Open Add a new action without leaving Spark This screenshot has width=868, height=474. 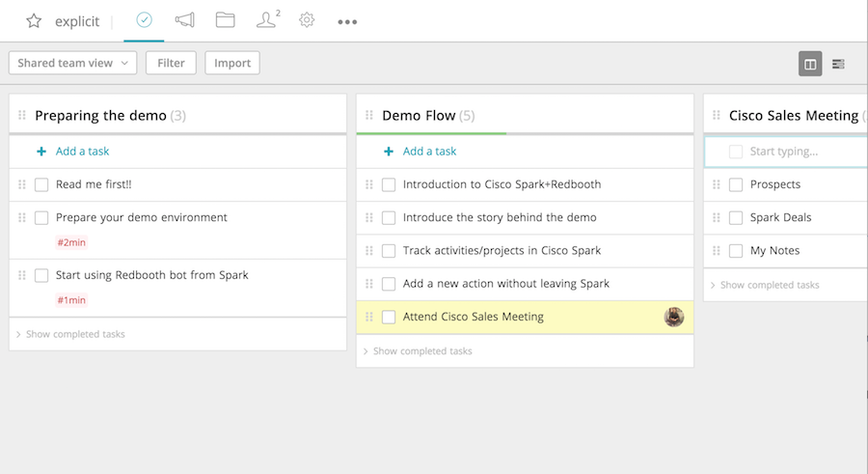(x=506, y=283)
